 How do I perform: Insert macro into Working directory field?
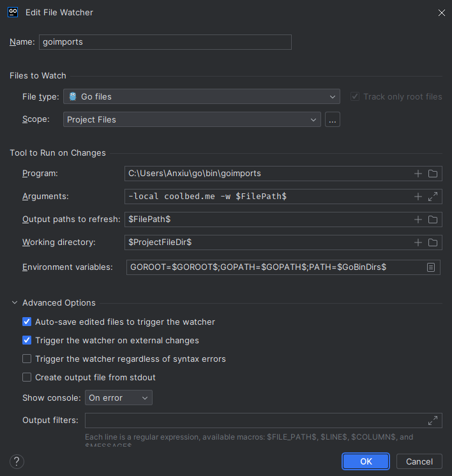coord(418,242)
